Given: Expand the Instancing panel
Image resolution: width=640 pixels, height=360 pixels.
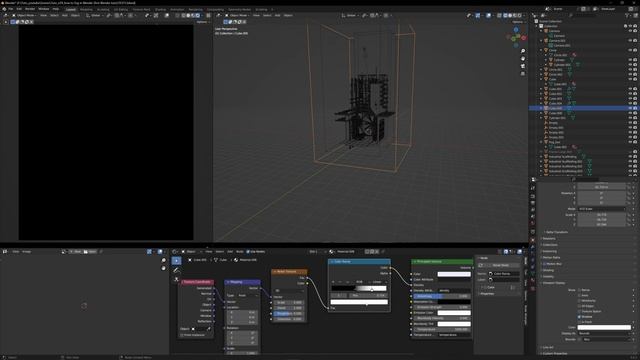Looking at the screenshot, I should click(549, 251).
